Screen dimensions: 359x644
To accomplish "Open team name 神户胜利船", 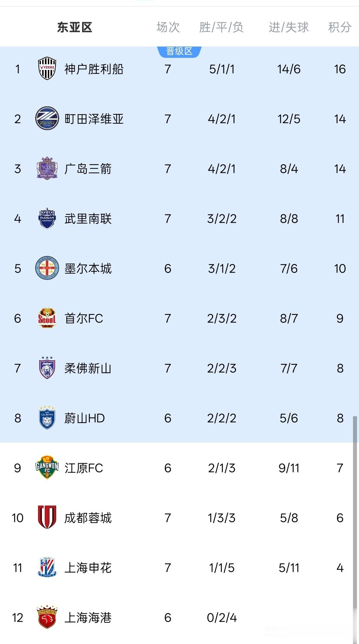I will [94, 69].
